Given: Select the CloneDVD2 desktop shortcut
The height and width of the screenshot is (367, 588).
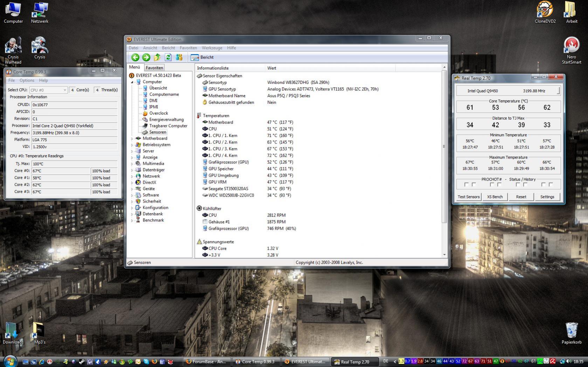Looking at the screenshot, I should pyautogui.click(x=545, y=13).
